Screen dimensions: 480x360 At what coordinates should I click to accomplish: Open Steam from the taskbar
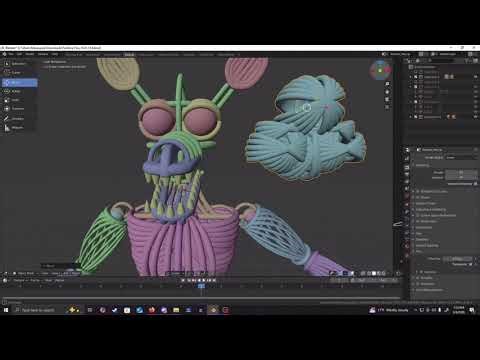tap(115, 310)
